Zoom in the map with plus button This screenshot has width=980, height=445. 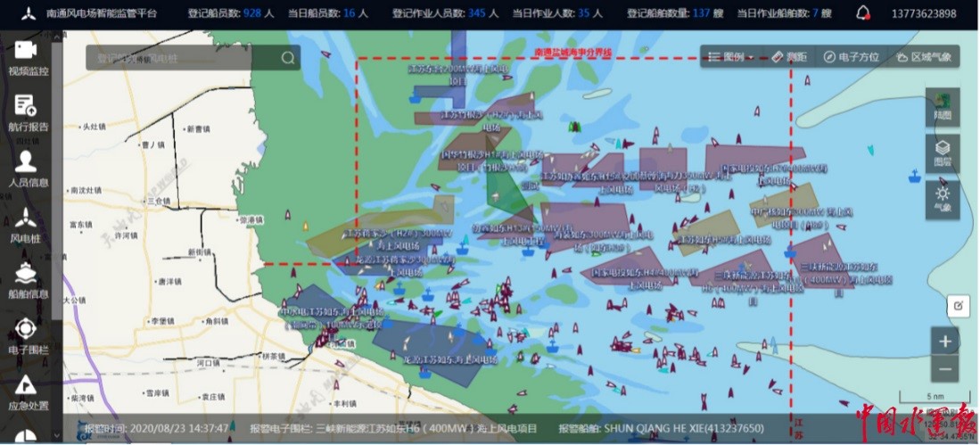point(945,341)
